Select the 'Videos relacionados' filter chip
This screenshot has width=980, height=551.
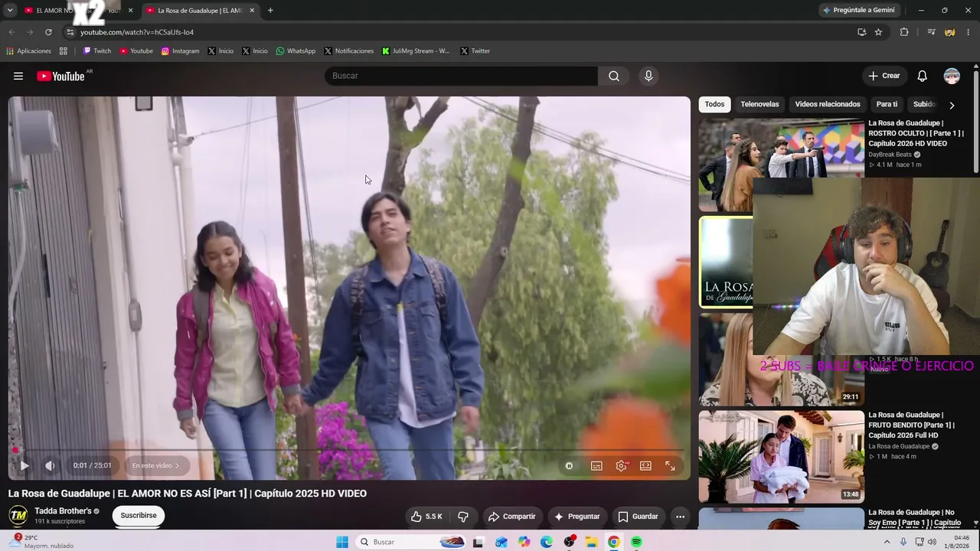[828, 104]
